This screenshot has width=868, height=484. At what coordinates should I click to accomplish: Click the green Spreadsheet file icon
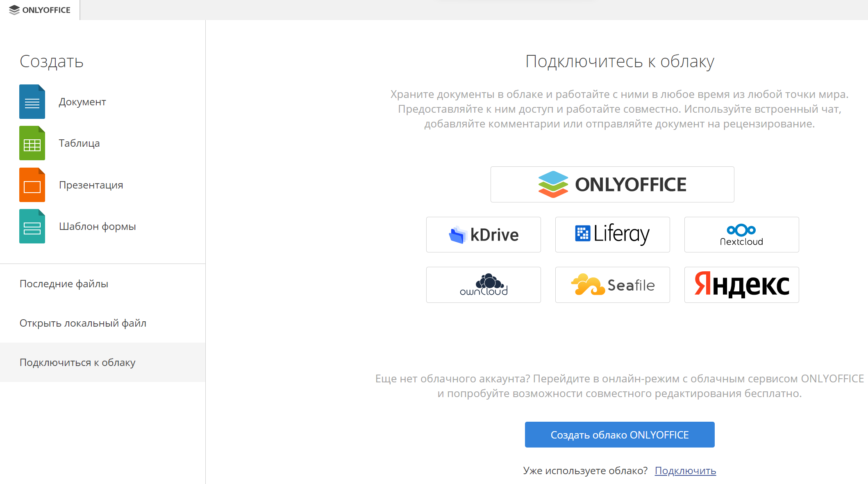click(32, 143)
